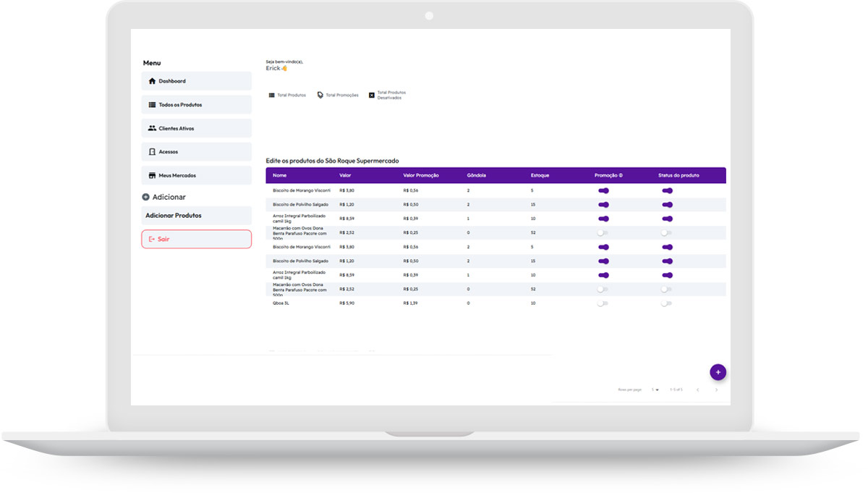
Task: Click the plus icon beside Adicionar
Action: (x=145, y=197)
